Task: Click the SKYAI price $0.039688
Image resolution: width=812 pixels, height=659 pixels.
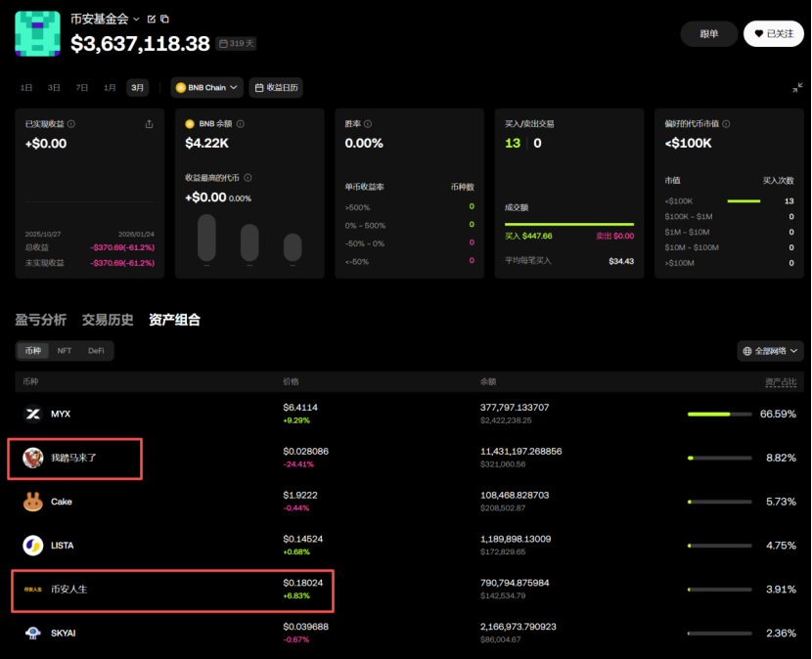Action: (x=305, y=627)
